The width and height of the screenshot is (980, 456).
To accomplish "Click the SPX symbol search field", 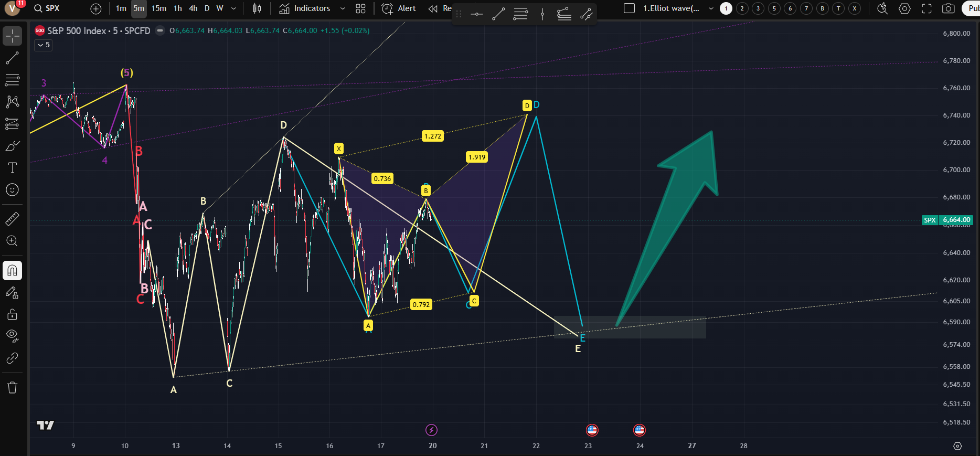I will 52,8.
